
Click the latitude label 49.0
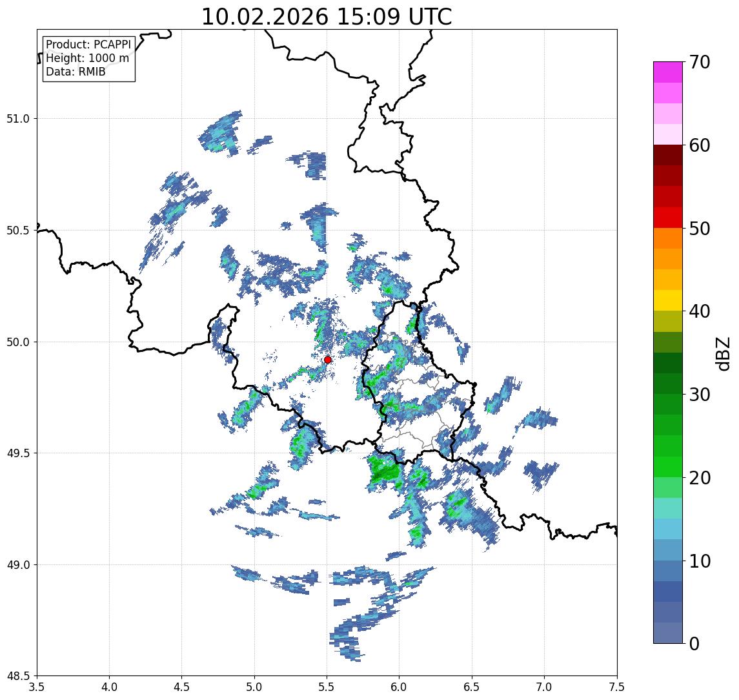(18, 564)
